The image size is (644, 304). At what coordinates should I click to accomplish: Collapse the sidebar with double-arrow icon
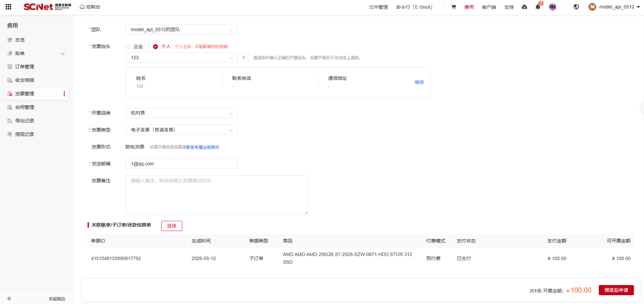pyautogui.click(x=9, y=299)
